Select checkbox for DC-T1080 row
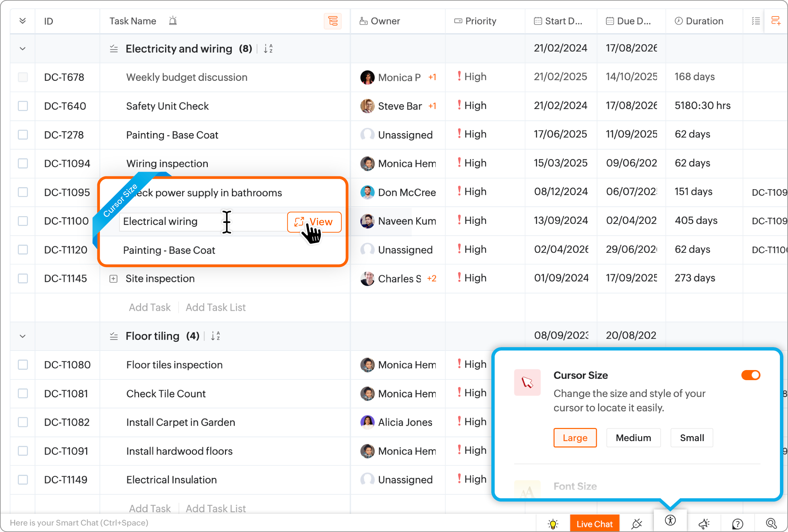This screenshot has height=532, width=788. click(x=23, y=365)
